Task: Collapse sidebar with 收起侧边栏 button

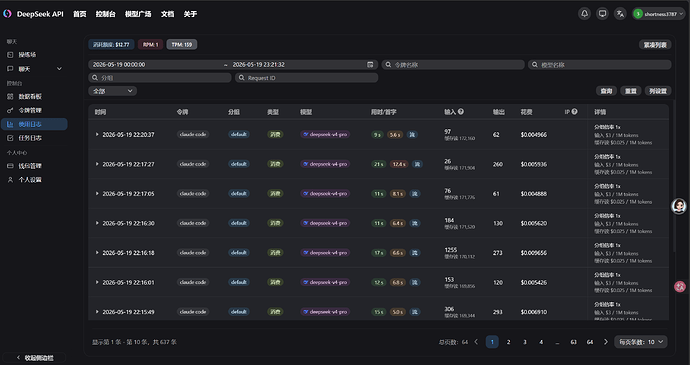Action: point(34,358)
